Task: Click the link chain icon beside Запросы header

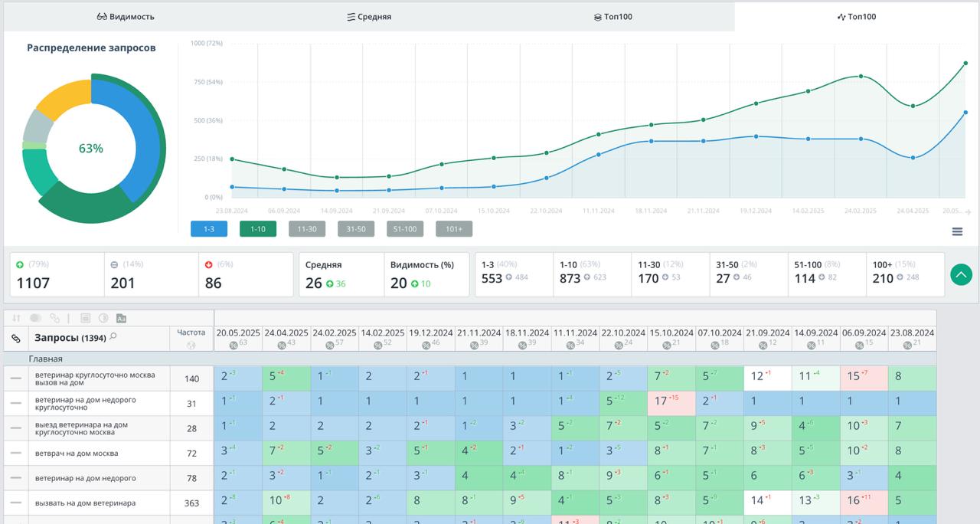Action: click(x=16, y=338)
